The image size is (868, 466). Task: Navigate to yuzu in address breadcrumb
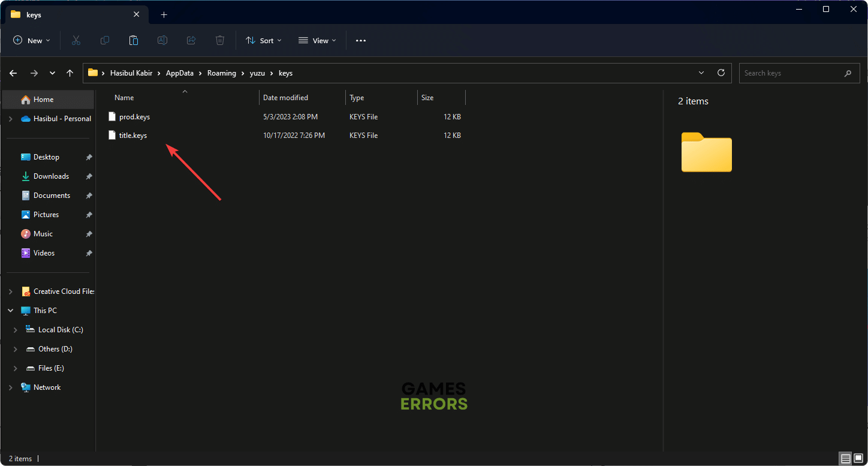(x=257, y=73)
